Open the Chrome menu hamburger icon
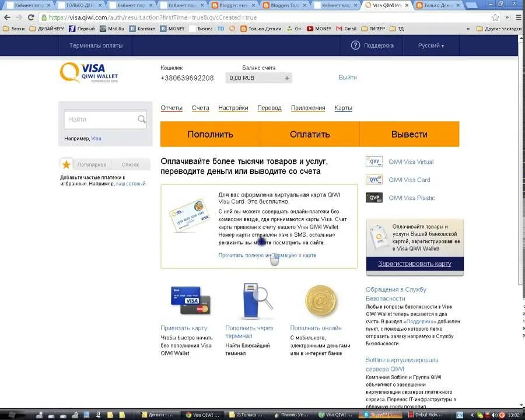 (x=519, y=17)
